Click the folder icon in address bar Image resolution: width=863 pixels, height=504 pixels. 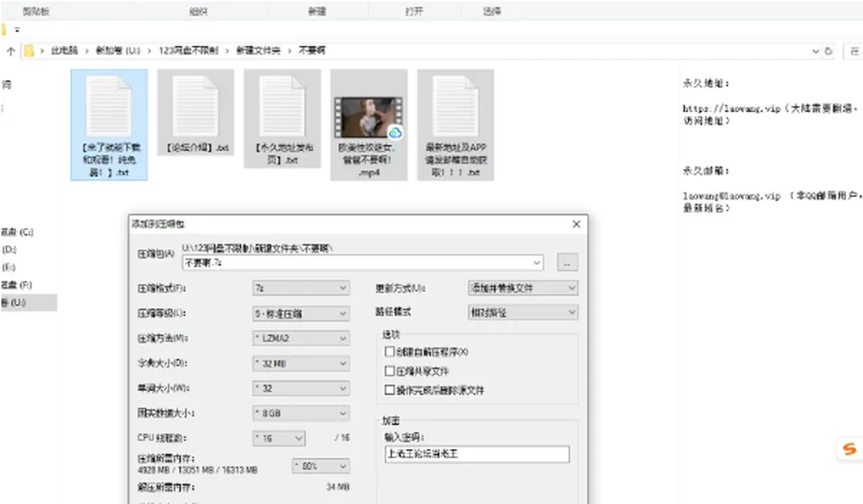pos(29,50)
